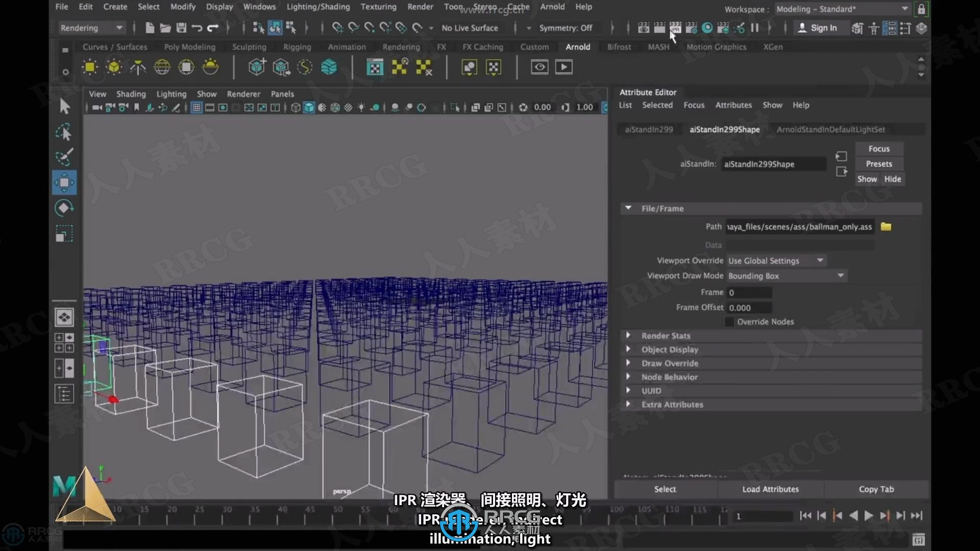Browse for StandIn path with folder icon
The width and height of the screenshot is (980, 551).
tap(886, 227)
